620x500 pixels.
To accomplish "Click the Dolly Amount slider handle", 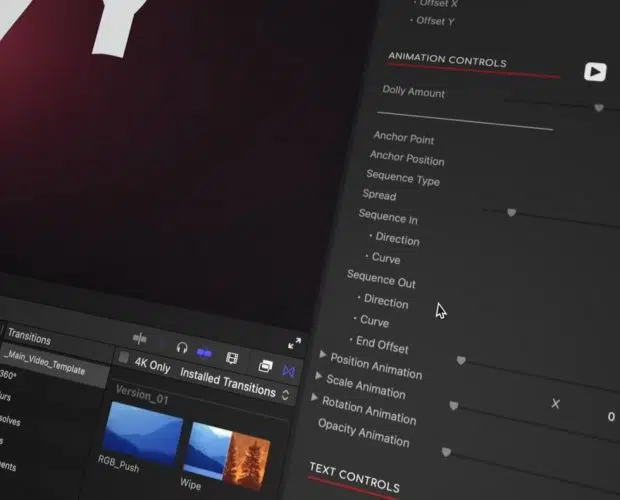I will point(599,108).
